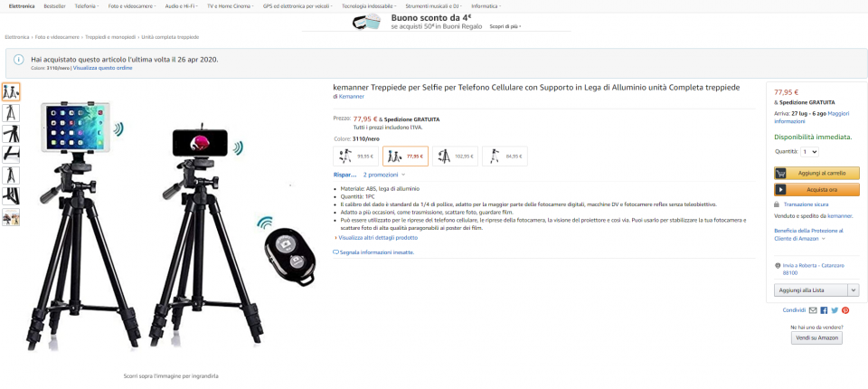Choose the 102,95 € tripod variant
The image size is (868, 389).
tap(455, 157)
